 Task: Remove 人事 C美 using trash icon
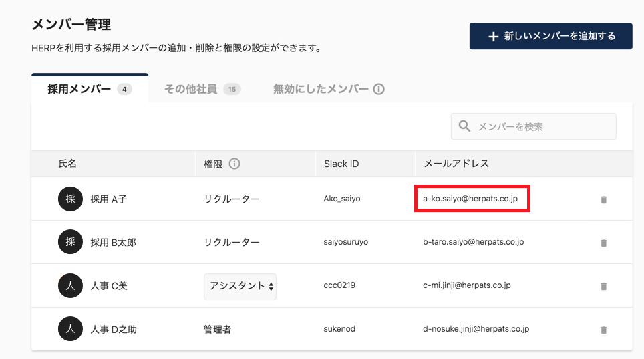(604, 286)
